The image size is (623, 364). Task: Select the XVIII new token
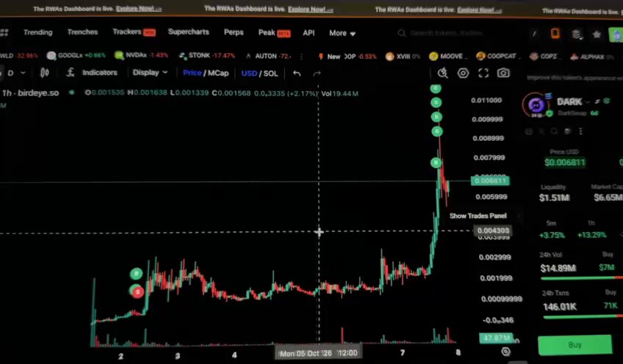[x=403, y=57]
